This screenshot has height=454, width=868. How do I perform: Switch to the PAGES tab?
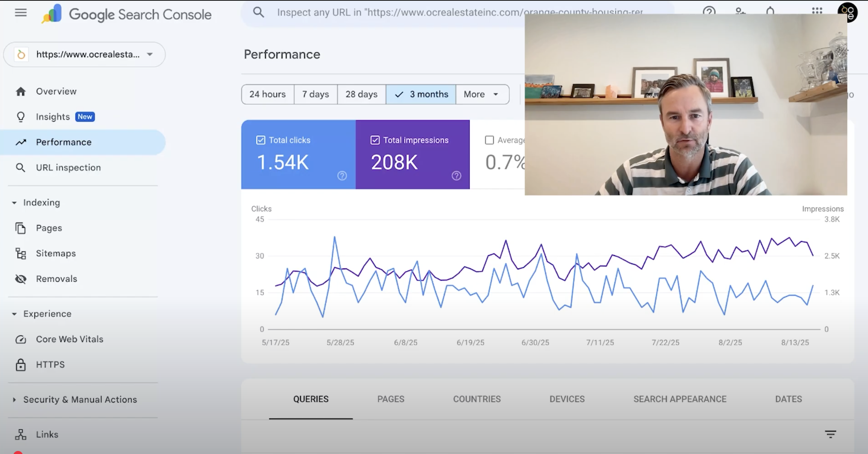tap(391, 399)
